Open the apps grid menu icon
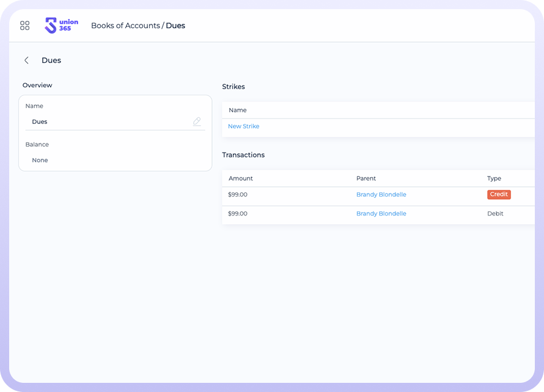Image resolution: width=544 pixels, height=392 pixels. 25,26
